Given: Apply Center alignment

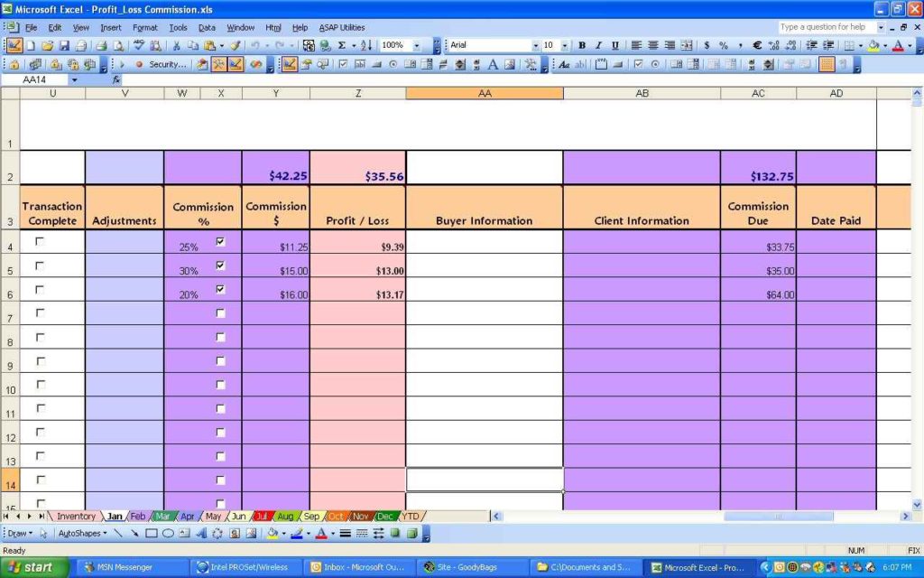Looking at the screenshot, I should (x=653, y=45).
